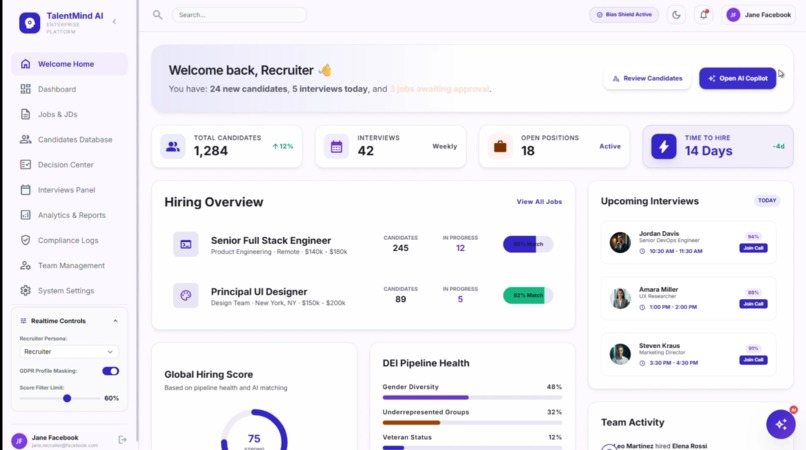
Task: Click the Compliance Logs shield icon
Action: point(25,240)
